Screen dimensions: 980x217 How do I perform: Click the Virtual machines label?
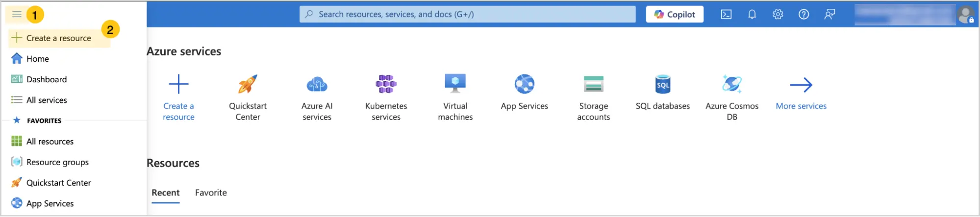pos(455,111)
